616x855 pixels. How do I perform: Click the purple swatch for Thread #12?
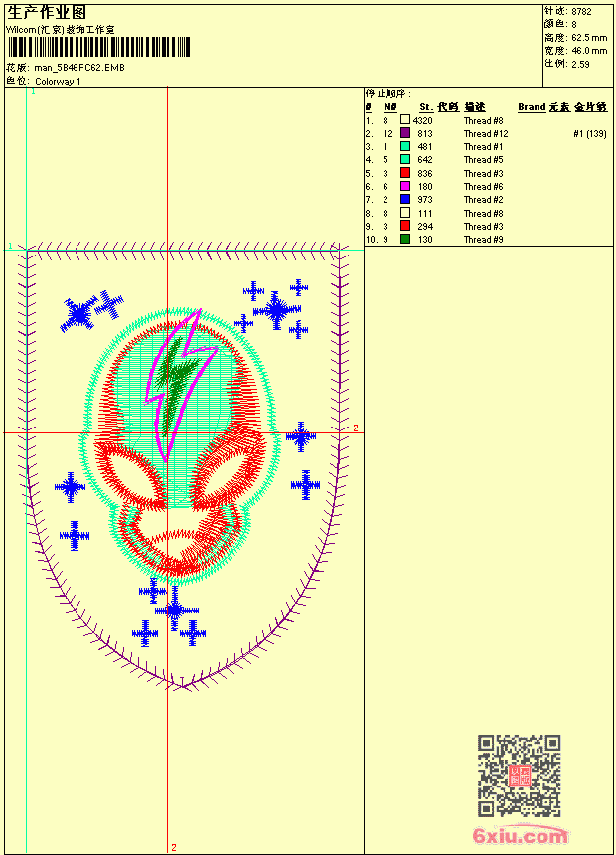(x=405, y=133)
